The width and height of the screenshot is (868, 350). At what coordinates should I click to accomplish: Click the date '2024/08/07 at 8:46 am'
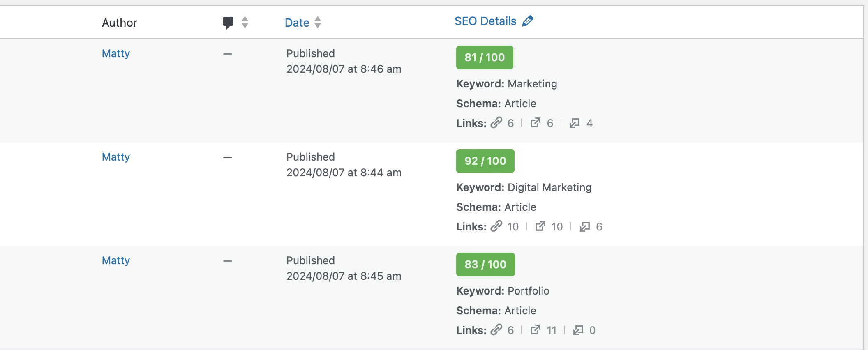coord(344,69)
